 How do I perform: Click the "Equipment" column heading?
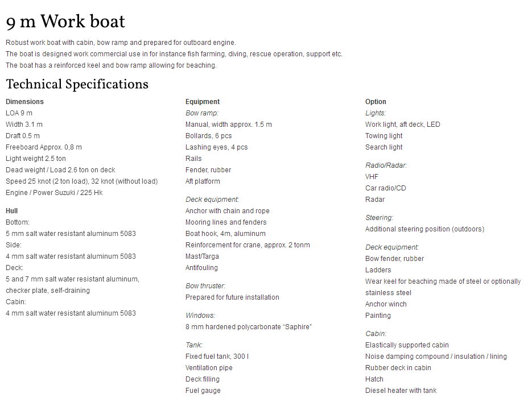point(203,102)
